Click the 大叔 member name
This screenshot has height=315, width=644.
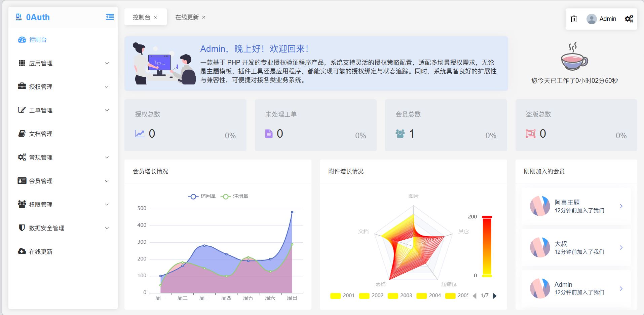click(561, 244)
